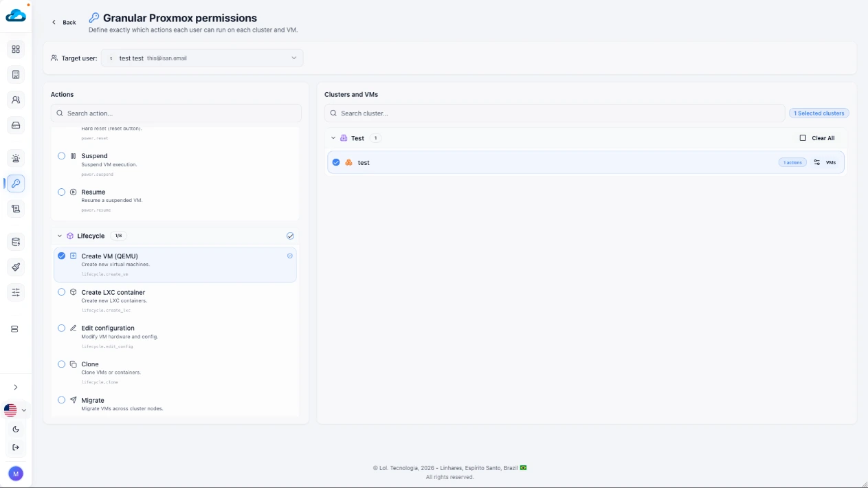Open the language chevron next to the flag
868x488 pixels.
point(24,410)
